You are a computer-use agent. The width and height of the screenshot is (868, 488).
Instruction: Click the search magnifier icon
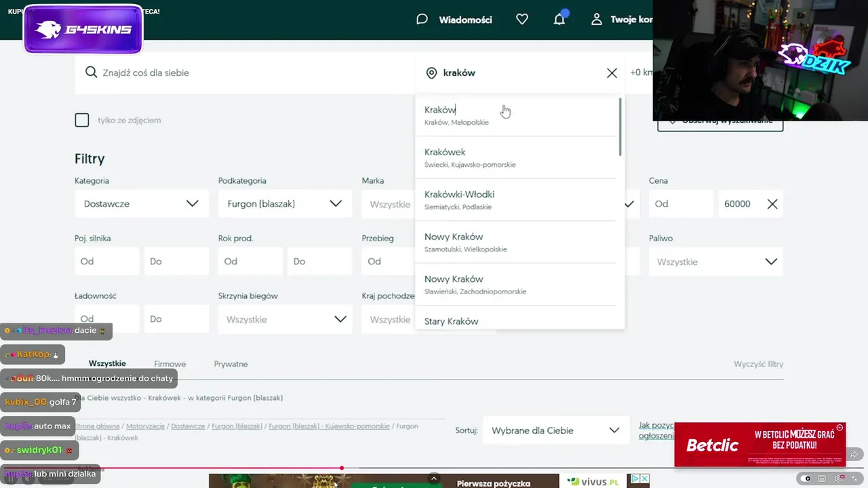coord(91,73)
